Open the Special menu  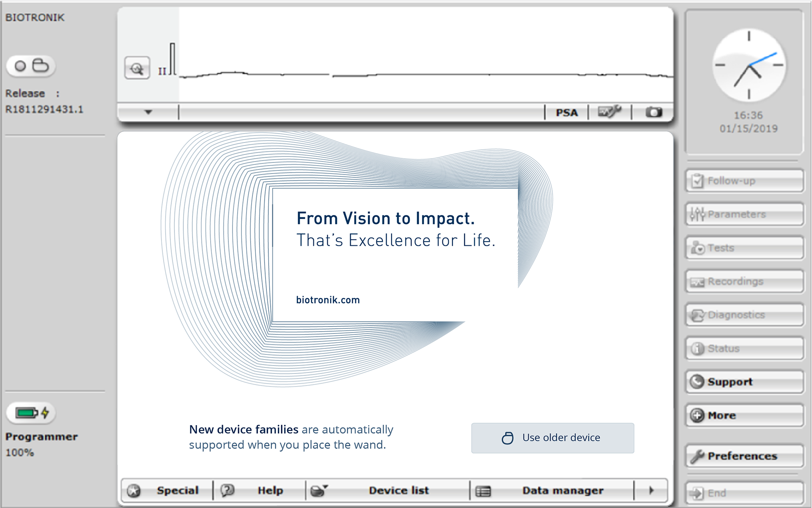tap(167, 491)
